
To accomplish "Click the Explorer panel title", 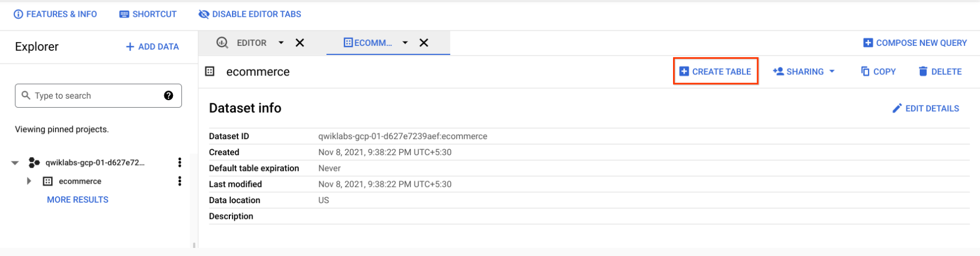I will pyautogui.click(x=37, y=47).
